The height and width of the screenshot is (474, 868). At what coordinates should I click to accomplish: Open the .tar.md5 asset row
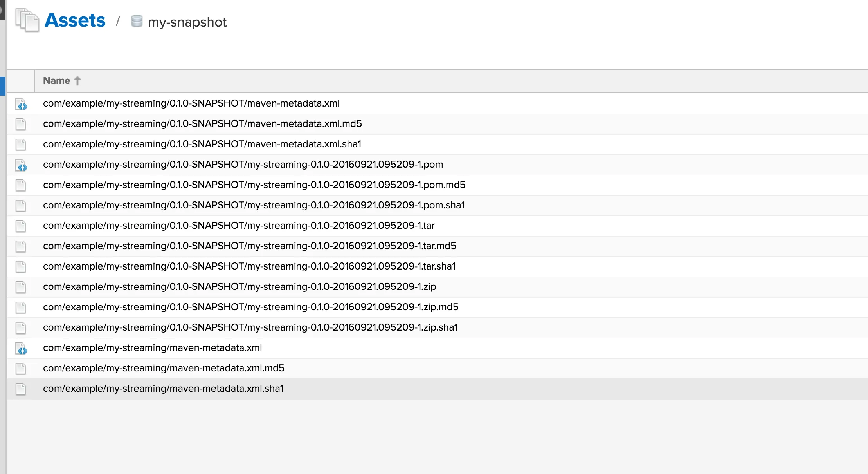click(x=250, y=246)
